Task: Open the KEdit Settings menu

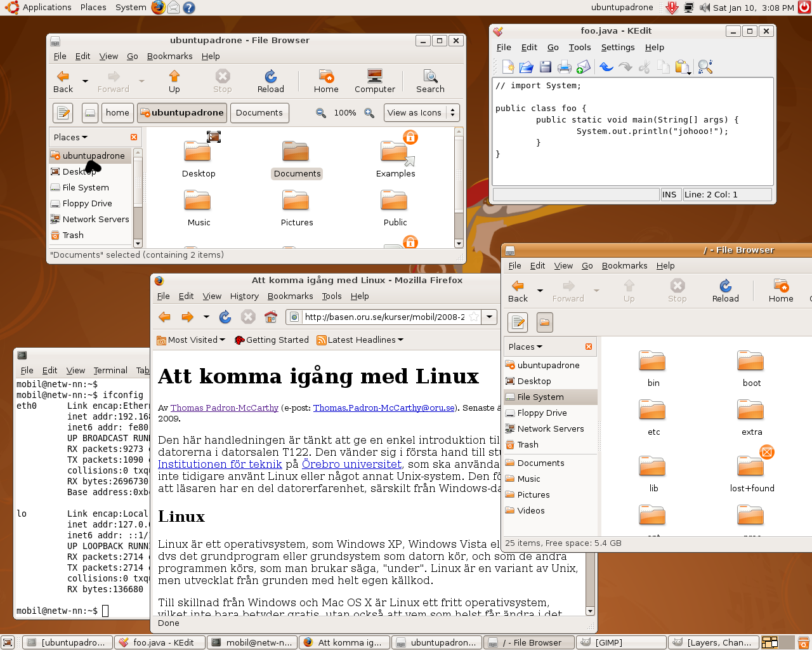Action: (x=618, y=48)
